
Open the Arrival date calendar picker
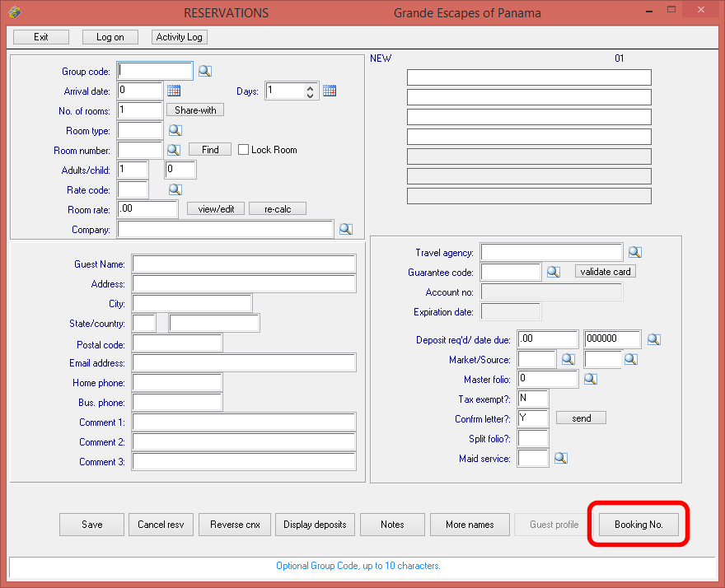[x=174, y=91]
